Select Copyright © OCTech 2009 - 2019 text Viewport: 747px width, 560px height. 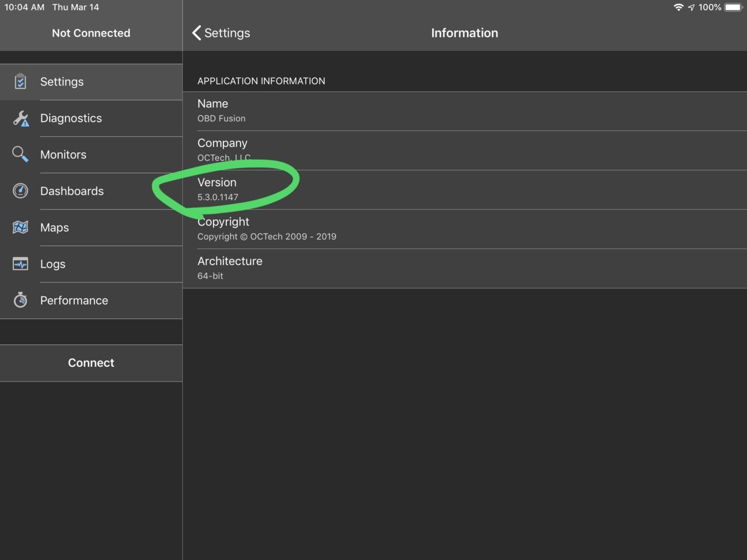267,236
